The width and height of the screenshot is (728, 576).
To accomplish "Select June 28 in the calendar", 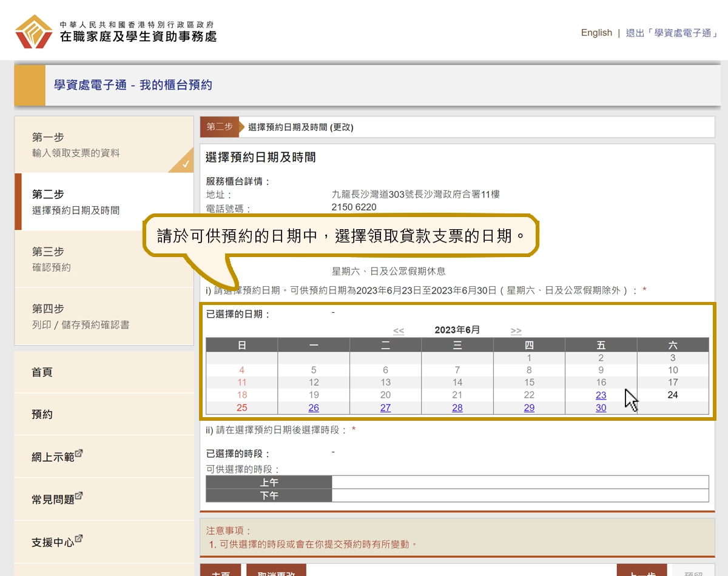I will [457, 407].
